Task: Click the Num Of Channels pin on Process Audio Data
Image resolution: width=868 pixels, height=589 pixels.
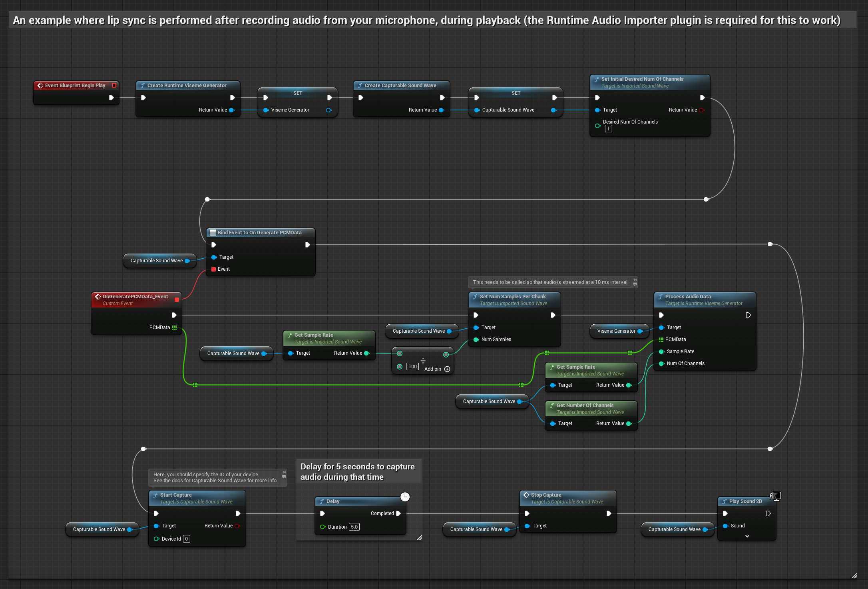Action: click(x=661, y=363)
